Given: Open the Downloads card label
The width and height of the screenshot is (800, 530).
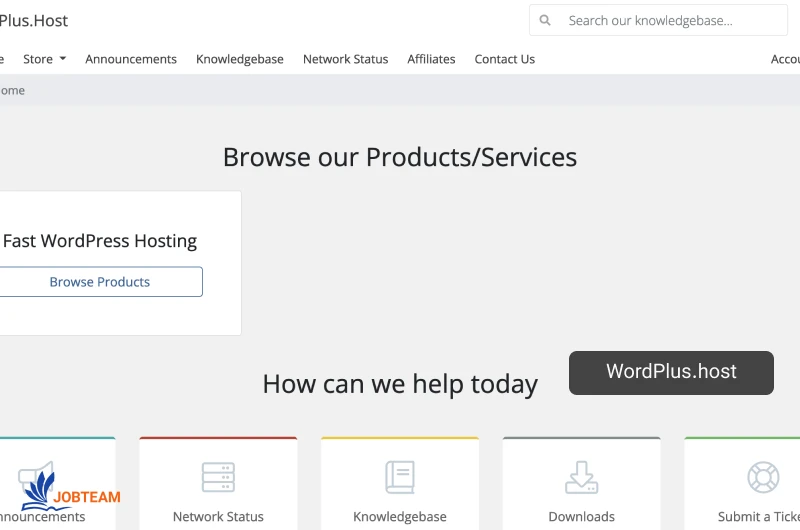Looking at the screenshot, I should [x=582, y=517].
